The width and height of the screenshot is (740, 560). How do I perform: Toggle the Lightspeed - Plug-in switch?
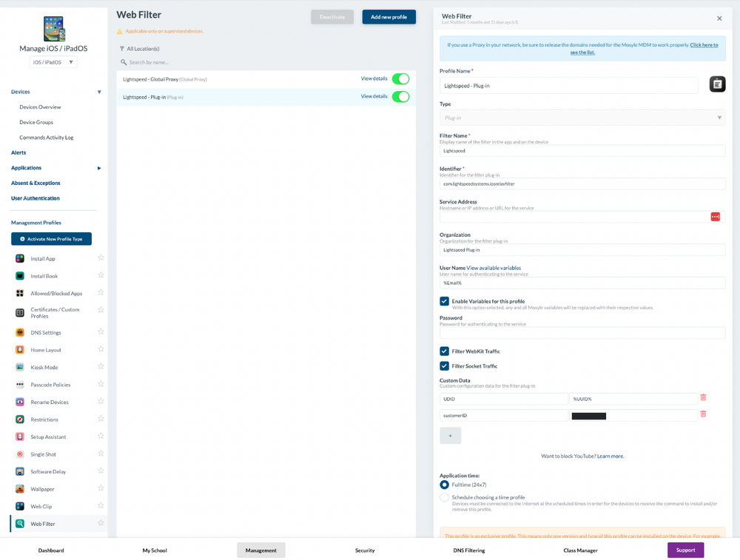(x=400, y=97)
